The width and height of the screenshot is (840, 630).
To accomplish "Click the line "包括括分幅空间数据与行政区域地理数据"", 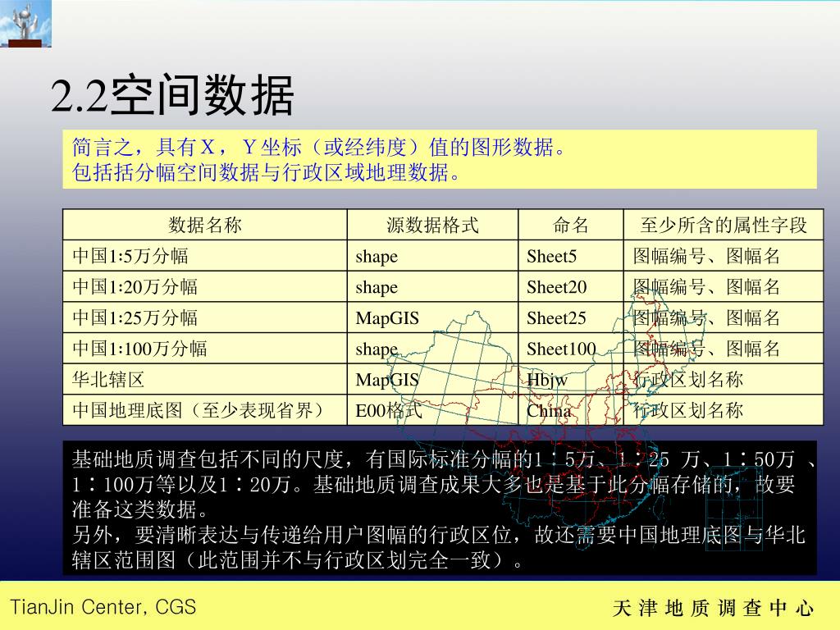I will pos(267,172).
